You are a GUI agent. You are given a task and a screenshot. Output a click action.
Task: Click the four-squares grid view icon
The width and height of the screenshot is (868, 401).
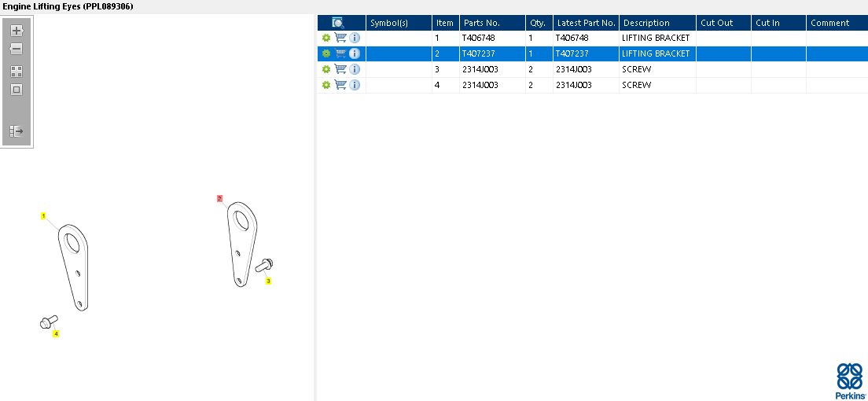pos(17,72)
